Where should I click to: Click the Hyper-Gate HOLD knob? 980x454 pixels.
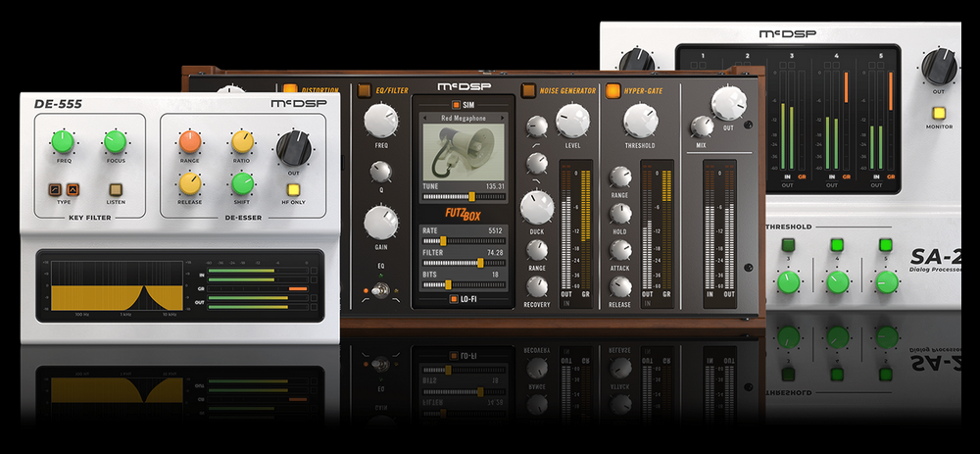[620, 214]
